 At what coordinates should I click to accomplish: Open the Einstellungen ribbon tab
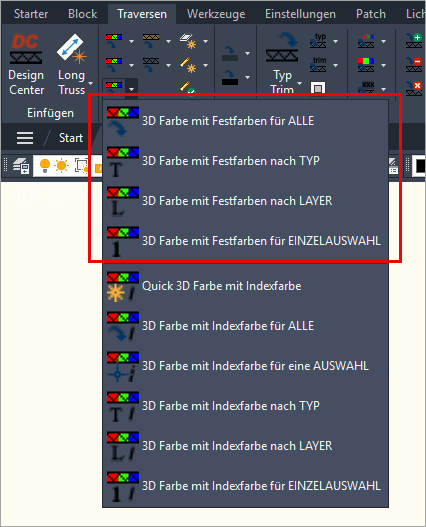pos(300,14)
